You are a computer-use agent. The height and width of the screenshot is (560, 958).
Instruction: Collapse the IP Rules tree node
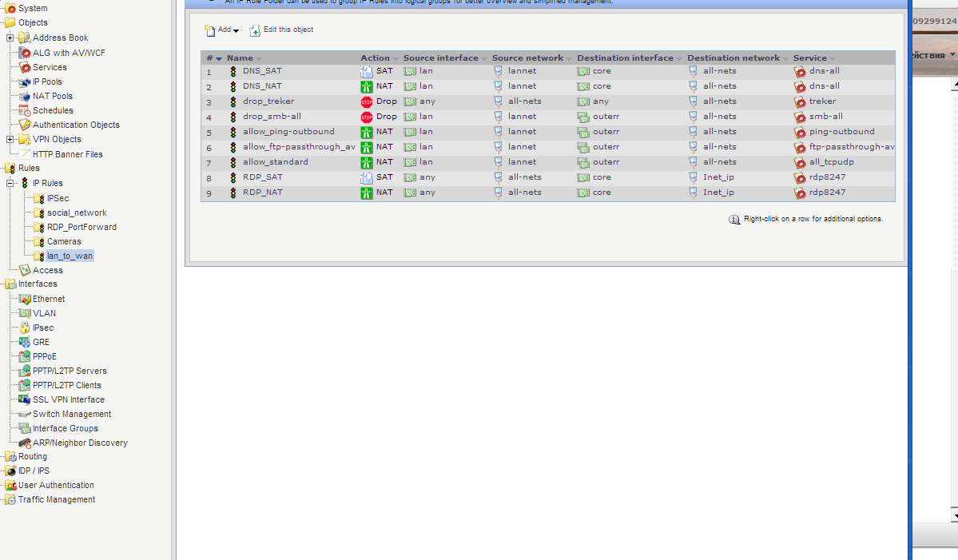10,183
